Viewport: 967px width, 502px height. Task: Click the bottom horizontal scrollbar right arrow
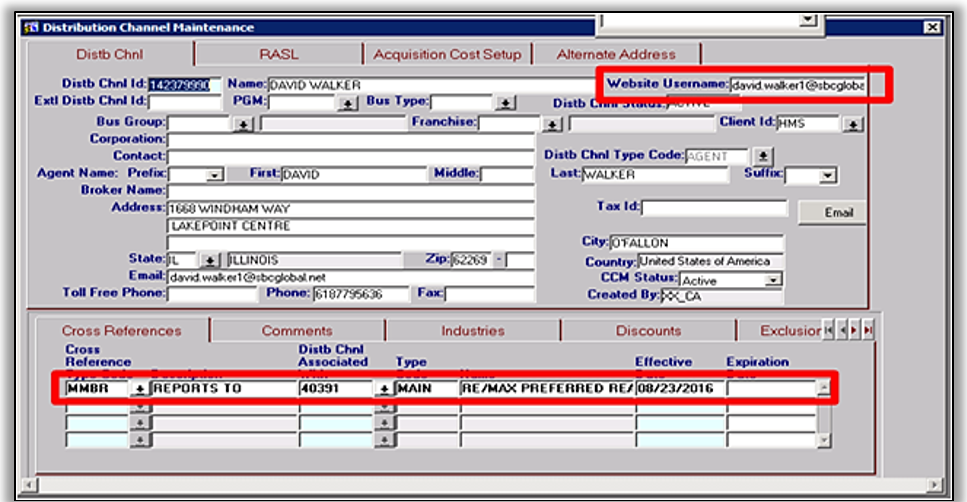tap(936, 485)
